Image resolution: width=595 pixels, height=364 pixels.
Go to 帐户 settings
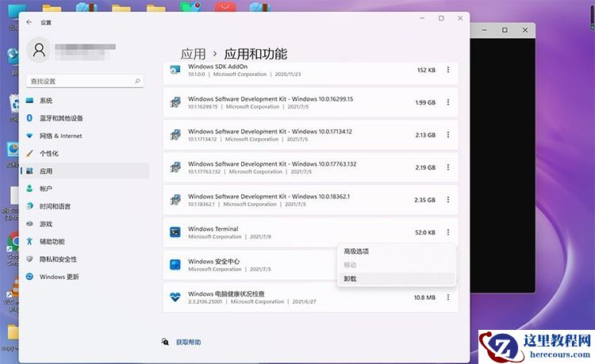click(x=46, y=189)
